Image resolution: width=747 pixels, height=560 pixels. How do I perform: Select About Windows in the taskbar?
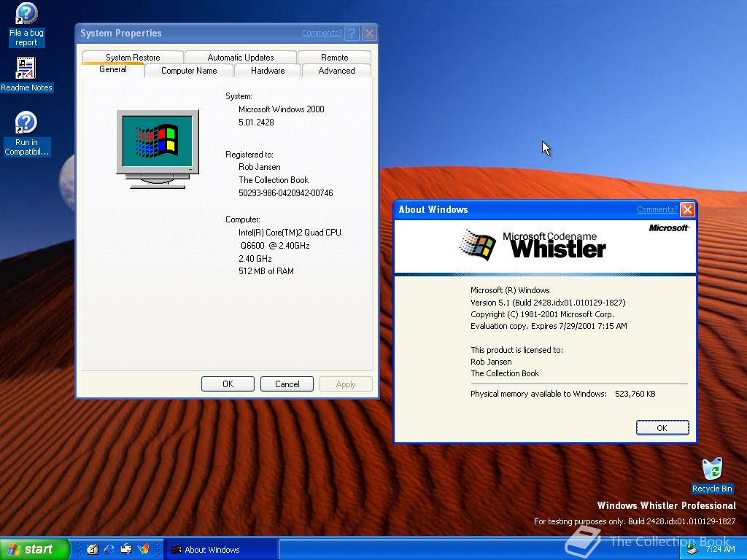click(219, 548)
